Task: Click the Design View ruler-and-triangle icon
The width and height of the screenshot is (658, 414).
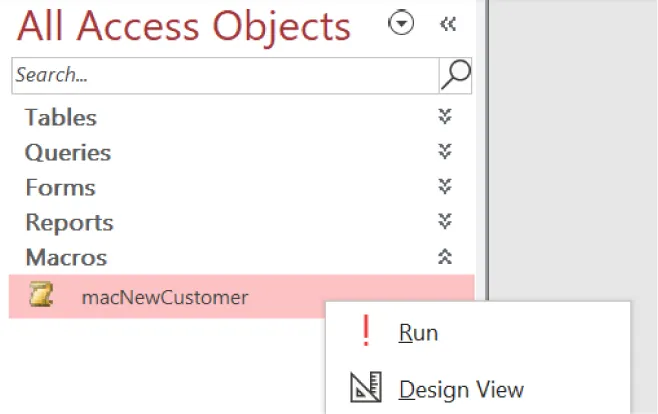Action: pos(366,389)
